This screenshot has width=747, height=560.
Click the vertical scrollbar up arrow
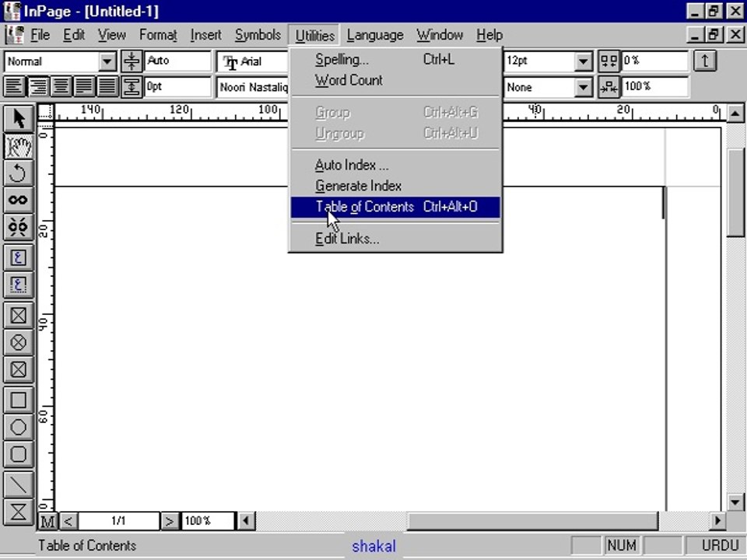tap(735, 114)
